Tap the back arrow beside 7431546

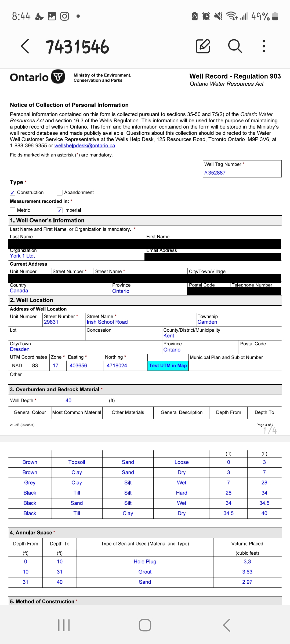click(25, 46)
